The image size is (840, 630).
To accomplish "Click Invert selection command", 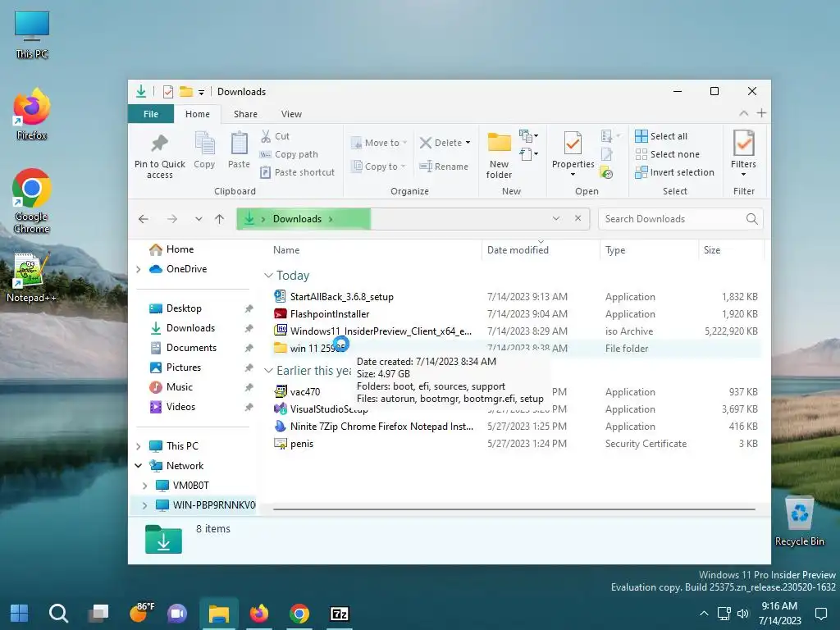I will [674, 172].
